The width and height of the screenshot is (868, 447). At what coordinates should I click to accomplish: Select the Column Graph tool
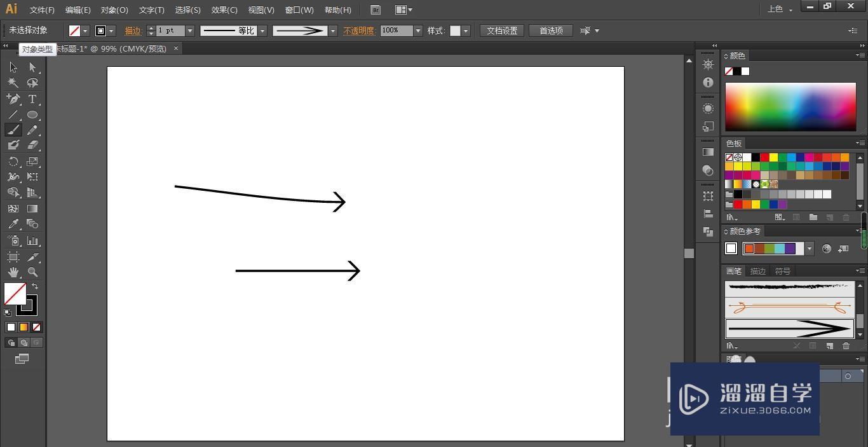point(32,241)
